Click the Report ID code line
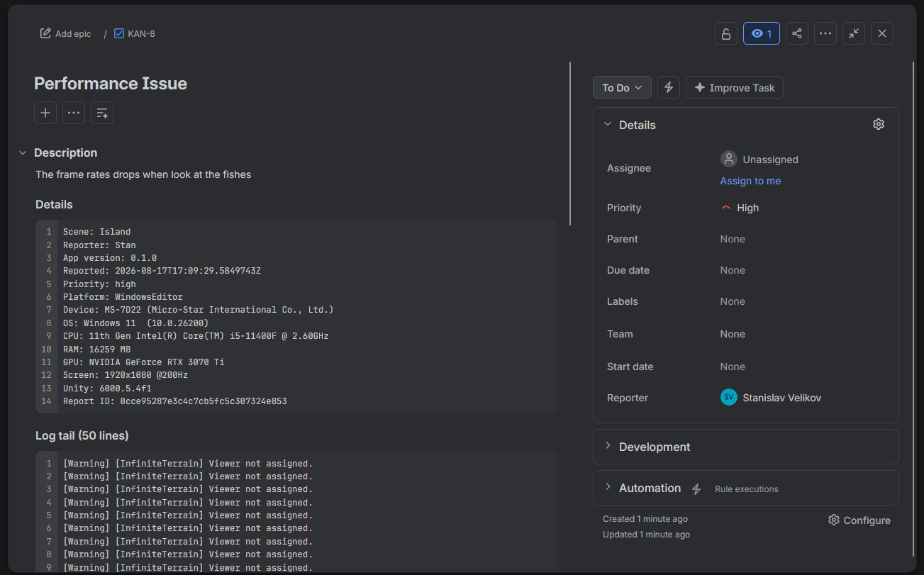The height and width of the screenshot is (575, 924). tap(174, 401)
